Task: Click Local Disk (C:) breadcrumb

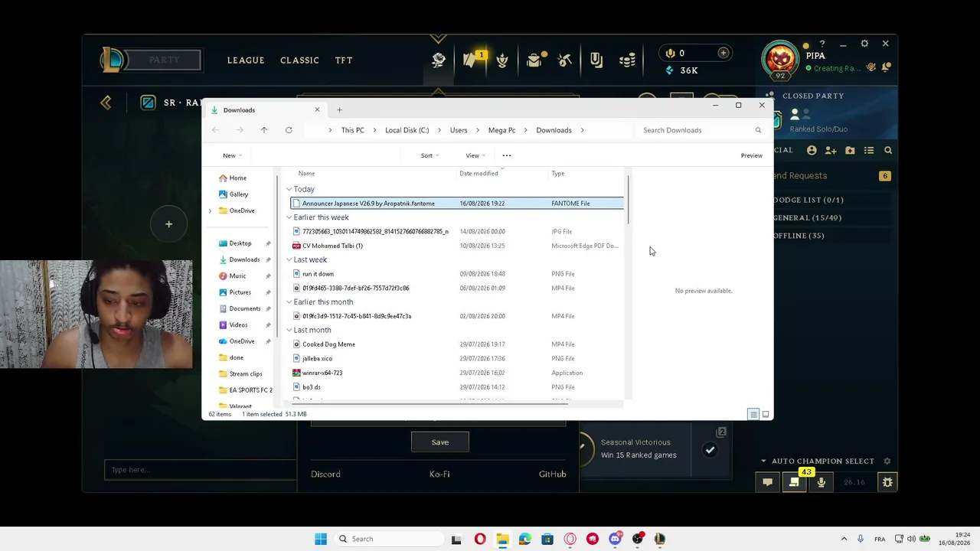Action: click(407, 130)
